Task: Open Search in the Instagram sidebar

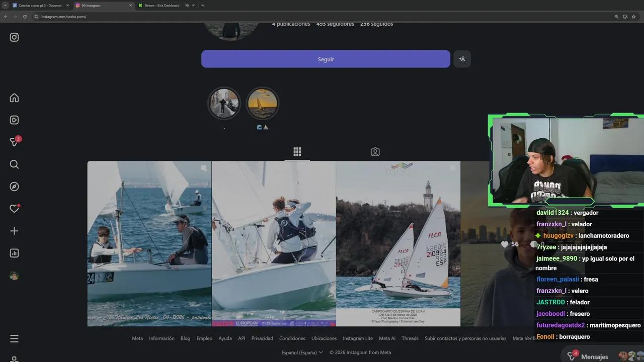Action: pos(14,164)
